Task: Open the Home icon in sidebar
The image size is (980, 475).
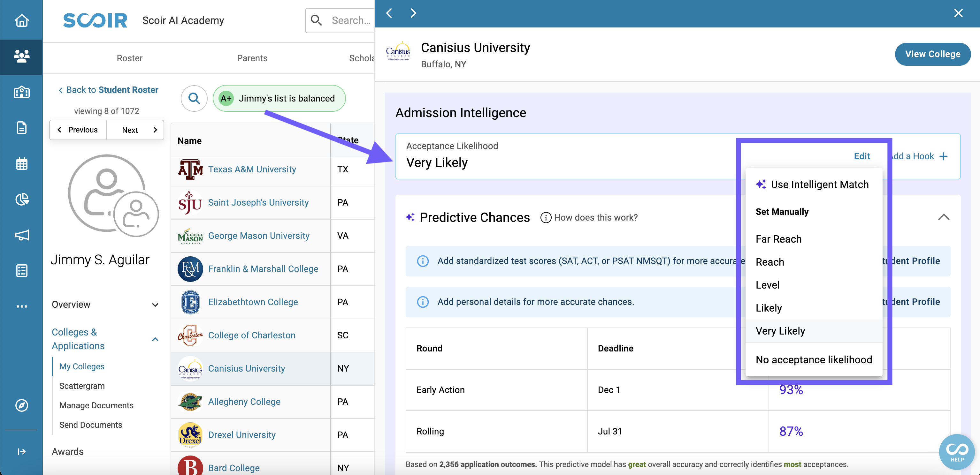Action: 21,20
